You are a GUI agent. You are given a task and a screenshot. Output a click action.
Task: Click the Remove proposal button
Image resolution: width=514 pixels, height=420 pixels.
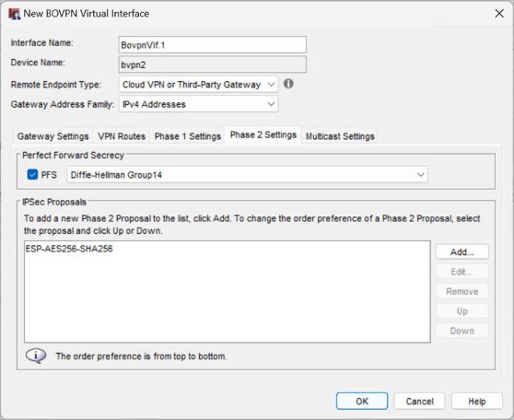coord(461,291)
